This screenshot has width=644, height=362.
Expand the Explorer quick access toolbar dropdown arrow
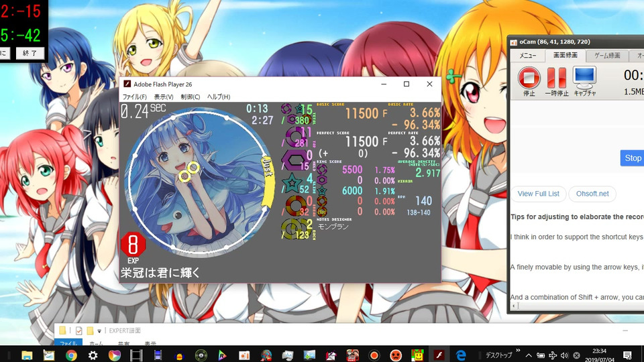(99, 330)
